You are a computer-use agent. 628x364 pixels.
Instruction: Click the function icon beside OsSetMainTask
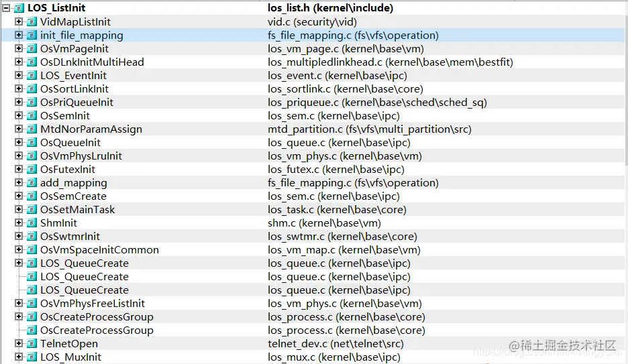[32, 209]
